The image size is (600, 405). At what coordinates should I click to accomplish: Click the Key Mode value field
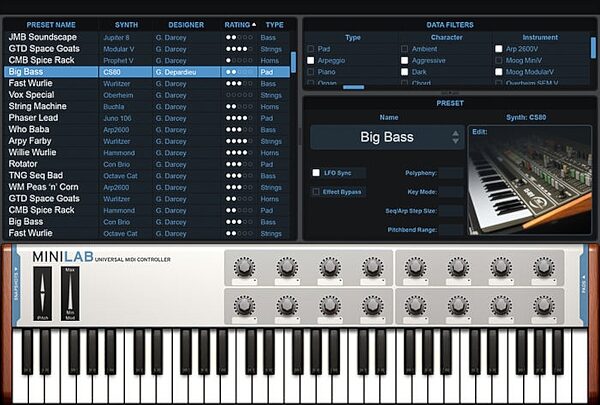click(x=451, y=192)
